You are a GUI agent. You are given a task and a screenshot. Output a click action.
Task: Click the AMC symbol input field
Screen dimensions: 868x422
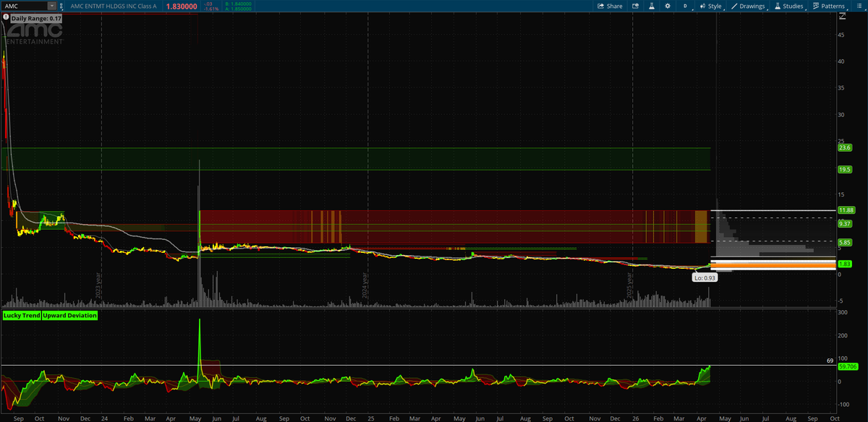click(24, 6)
